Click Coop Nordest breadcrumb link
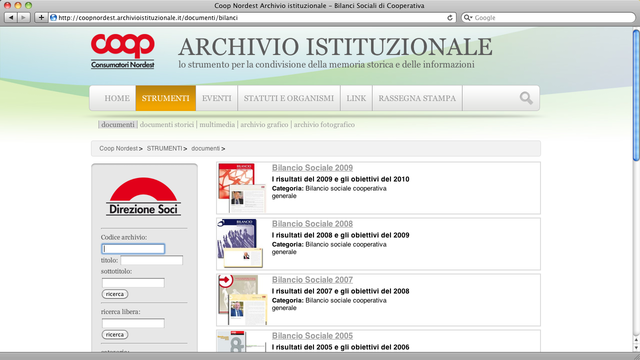The width and height of the screenshot is (640, 360). 118,149
